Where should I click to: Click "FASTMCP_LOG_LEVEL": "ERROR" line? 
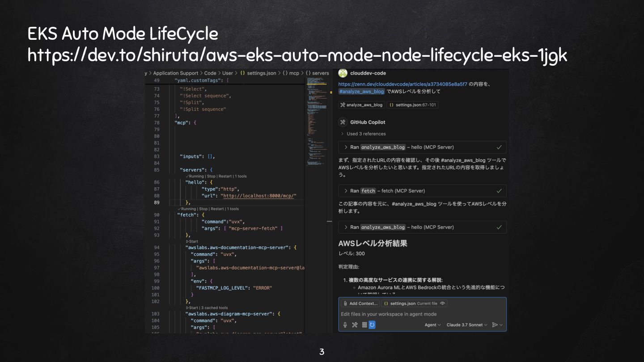click(234, 288)
